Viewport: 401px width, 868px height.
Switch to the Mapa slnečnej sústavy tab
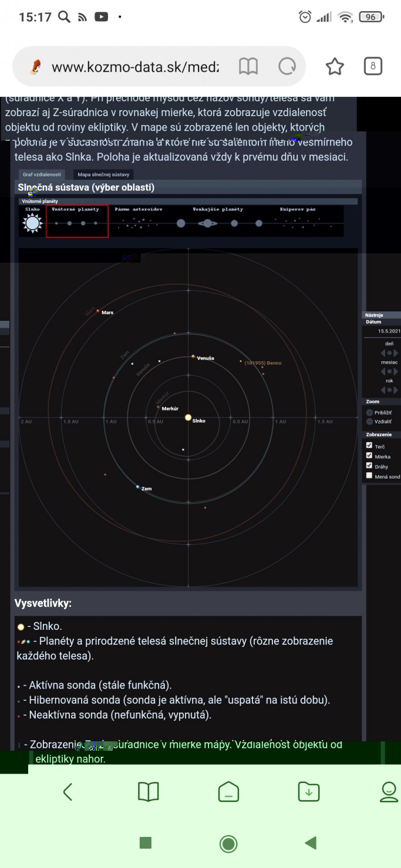click(103, 174)
